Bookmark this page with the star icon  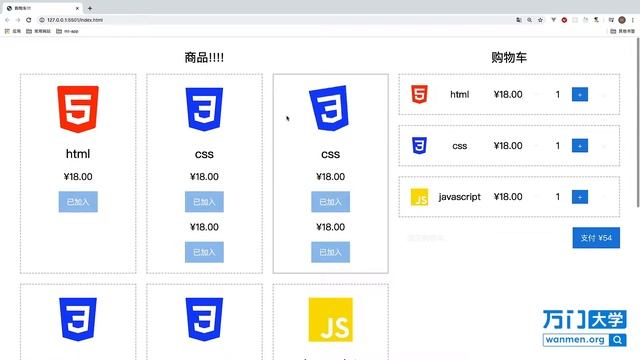point(540,20)
